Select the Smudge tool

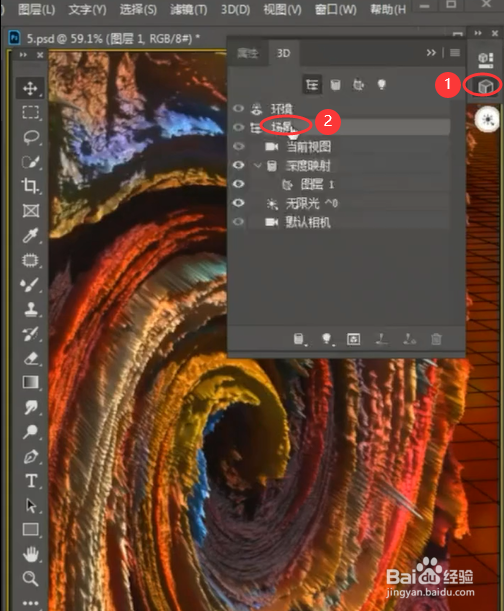tap(30, 407)
